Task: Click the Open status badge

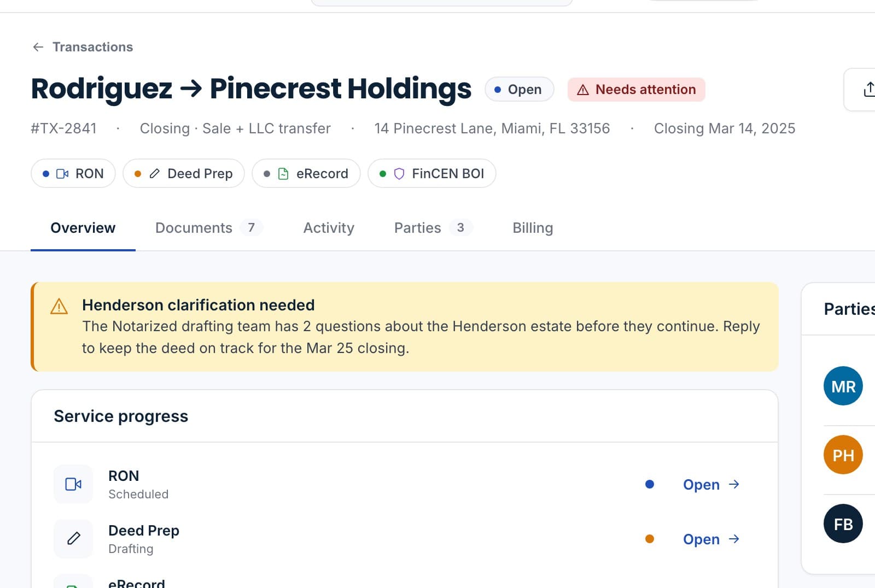Action: coord(519,89)
